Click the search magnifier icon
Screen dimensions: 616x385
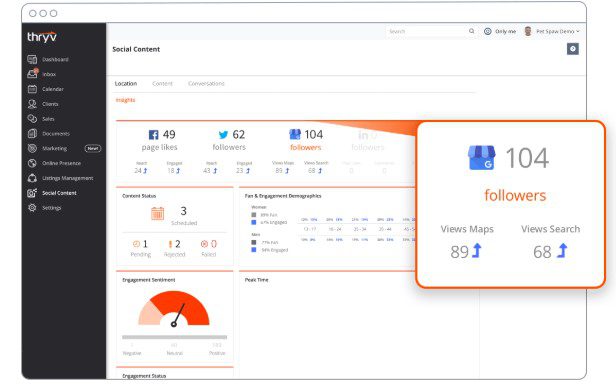tap(471, 31)
